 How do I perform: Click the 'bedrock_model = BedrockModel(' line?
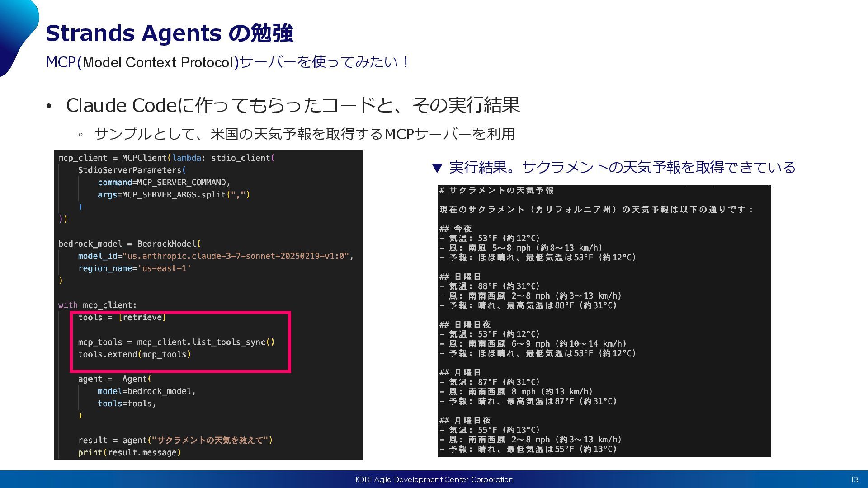(x=130, y=244)
